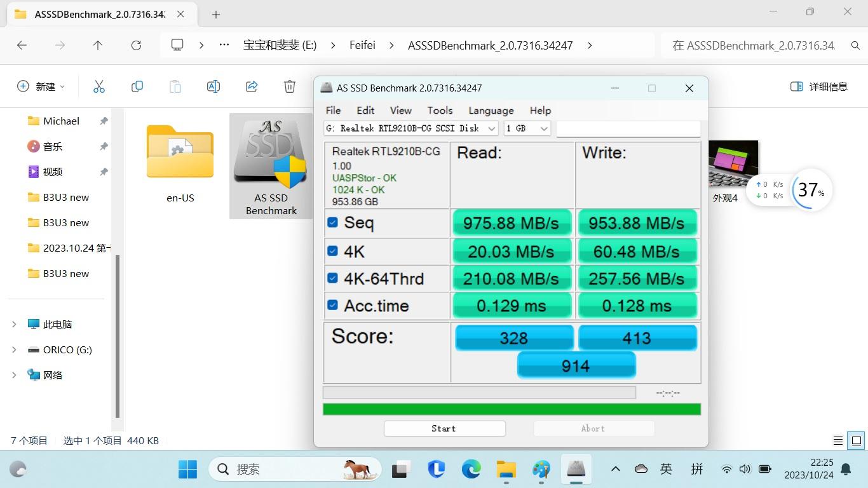Click the OneDrive cloud tray icon
The height and width of the screenshot is (488, 868).
coord(641,469)
